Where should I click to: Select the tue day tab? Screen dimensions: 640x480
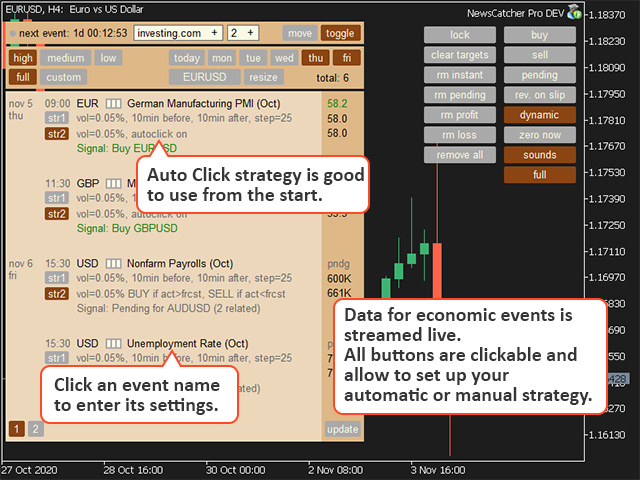click(253, 58)
